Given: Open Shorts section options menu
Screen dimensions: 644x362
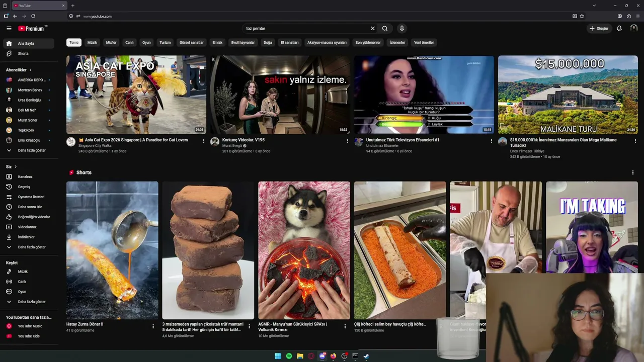Looking at the screenshot, I should click(633, 172).
